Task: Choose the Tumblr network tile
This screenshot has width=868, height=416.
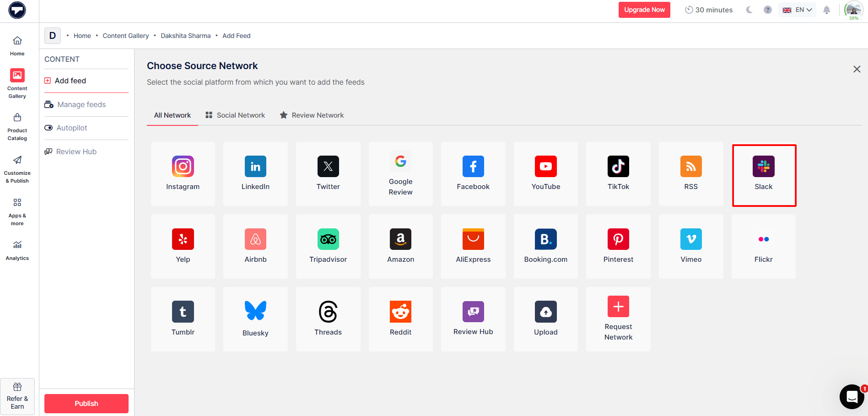Action: 183,319
